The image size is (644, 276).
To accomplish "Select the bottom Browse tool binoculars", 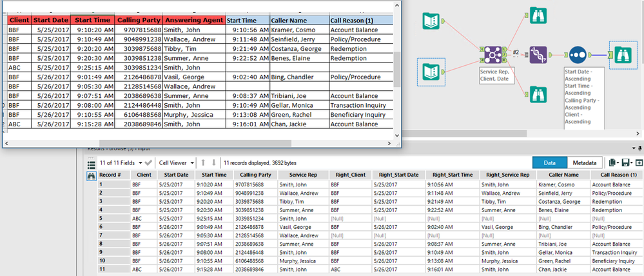I will pyautogui.click(x=538, y=94).
